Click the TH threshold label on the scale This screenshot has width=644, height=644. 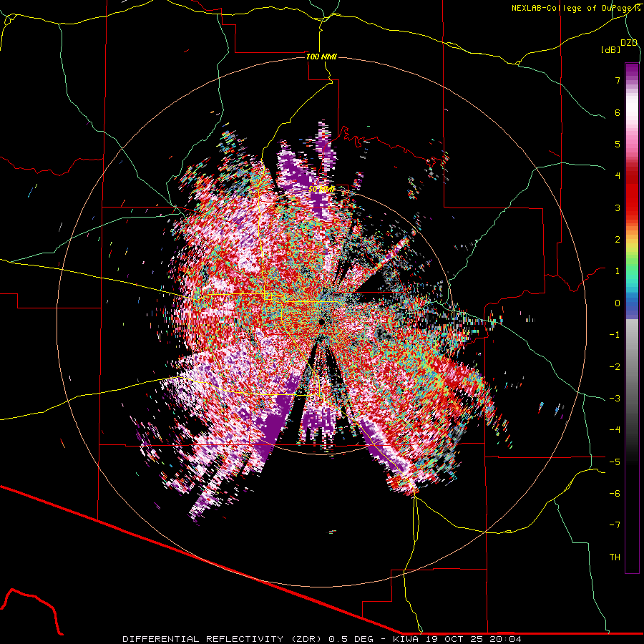pos(615,557)
